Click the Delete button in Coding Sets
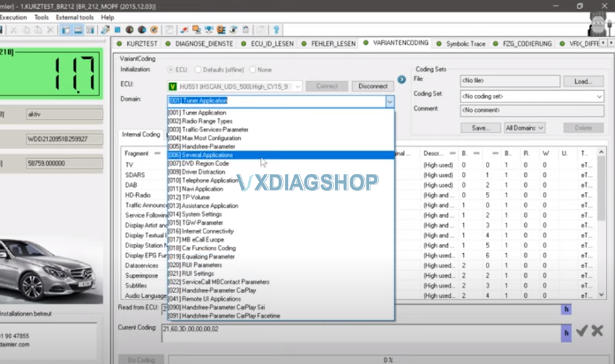The width and height of the screenshot is (615, 364). 583,128
